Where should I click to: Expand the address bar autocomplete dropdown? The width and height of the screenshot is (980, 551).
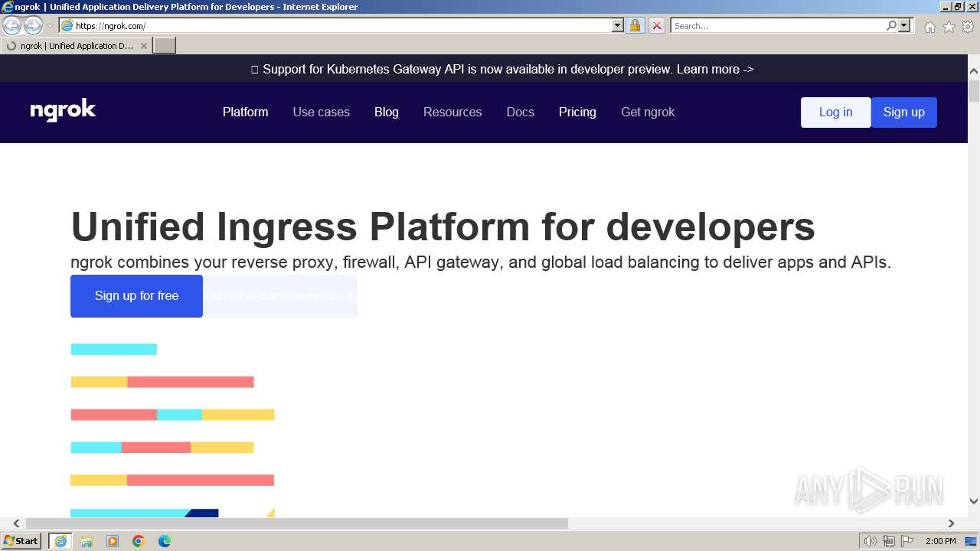pyautogui.click(x=618, y=25)
